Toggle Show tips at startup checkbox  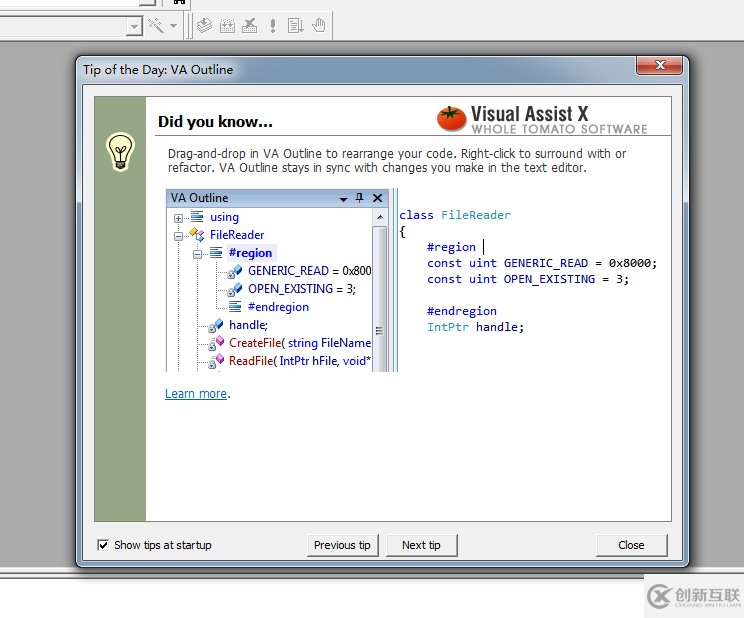(x=102, y=545)
